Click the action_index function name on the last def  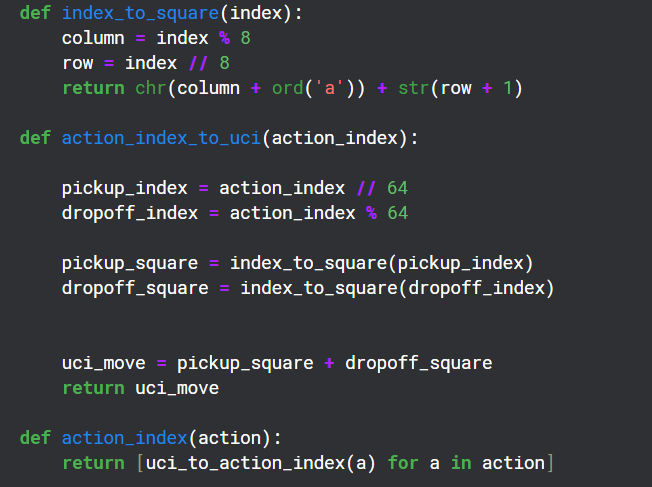point(124,438)
